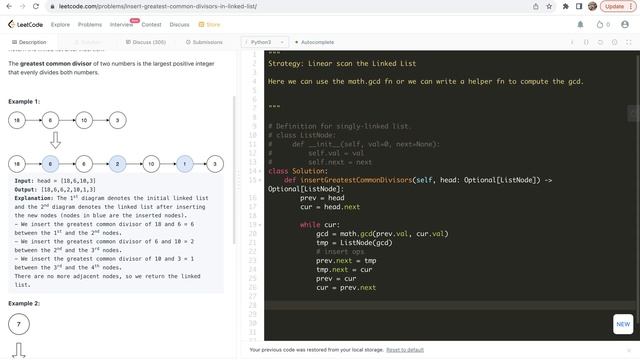Click the 'cur = prev.next' code line

tap(346, 288)
